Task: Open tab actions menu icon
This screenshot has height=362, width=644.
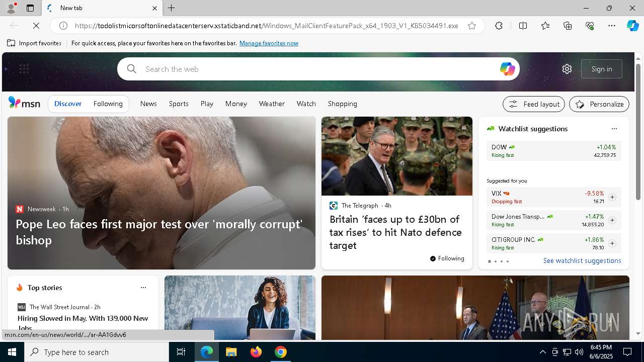Action: [x=30, y=8]
